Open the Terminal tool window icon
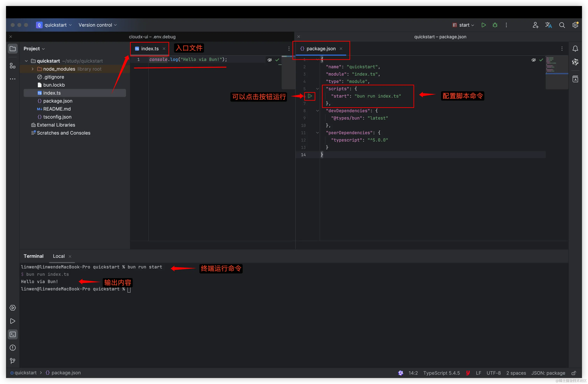Viewport: 588px width, 384px height. (13, 334)
